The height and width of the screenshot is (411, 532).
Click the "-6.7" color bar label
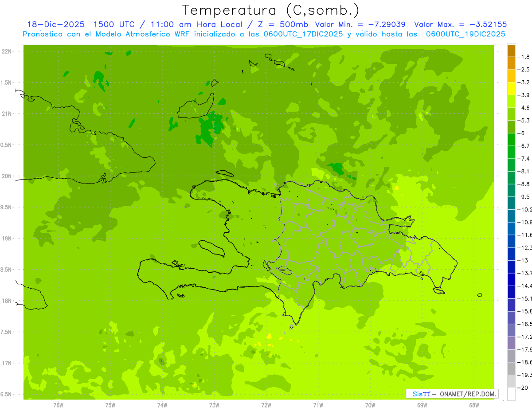tap(524, 146)
